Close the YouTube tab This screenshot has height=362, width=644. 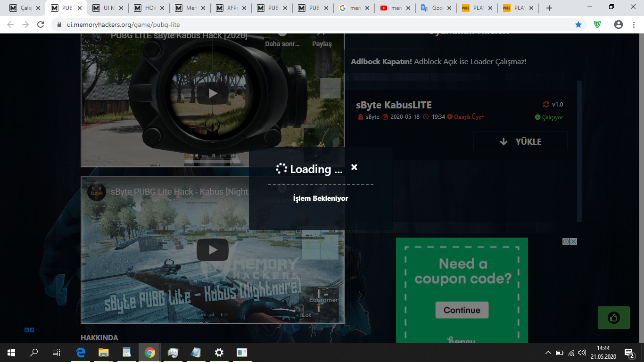click(x=409, y=8)
